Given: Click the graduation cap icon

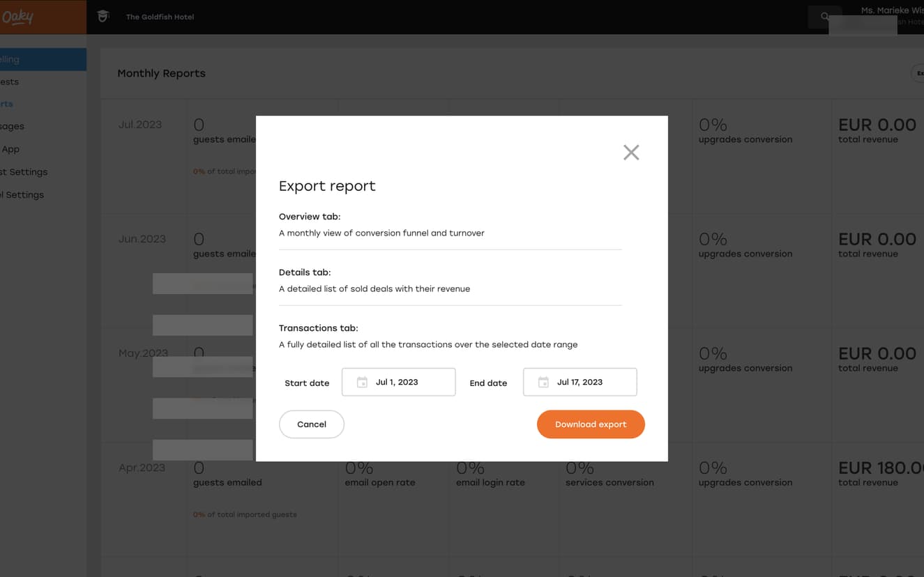Looking at the screenshot, I should click(x=103, y=16).
